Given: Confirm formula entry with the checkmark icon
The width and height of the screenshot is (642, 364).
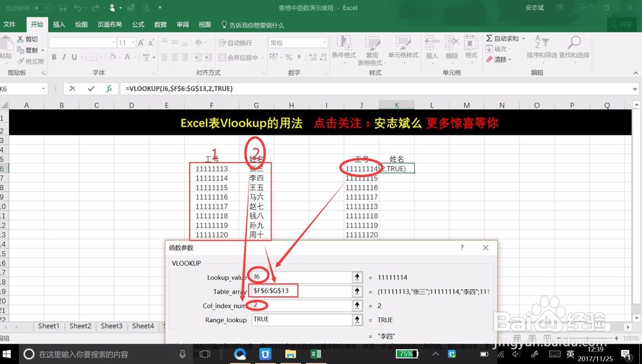Looking at the screenshot, I should tap(91, 89).
